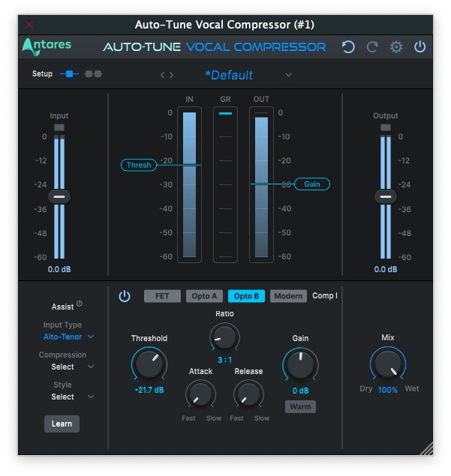Click the Assist label
Viewport: 451px width, 476px height.
[x=62, y=307]
